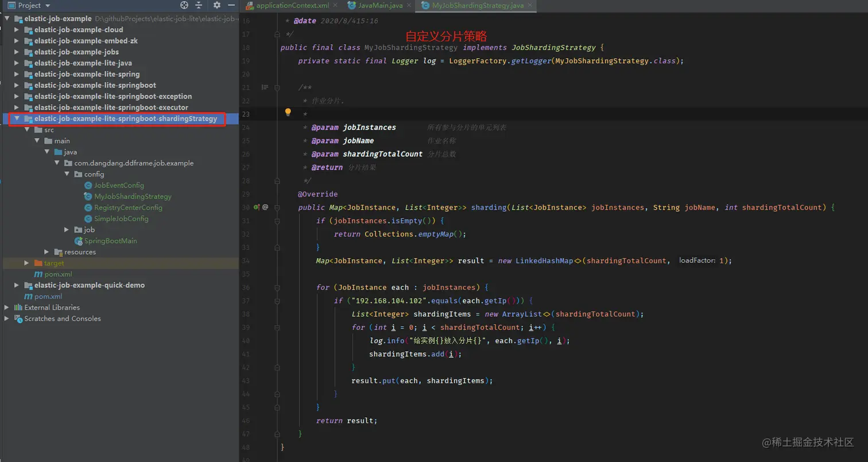Fold the if block at line 31
Viewport: 868px width, 462px height.
[277, 221]
